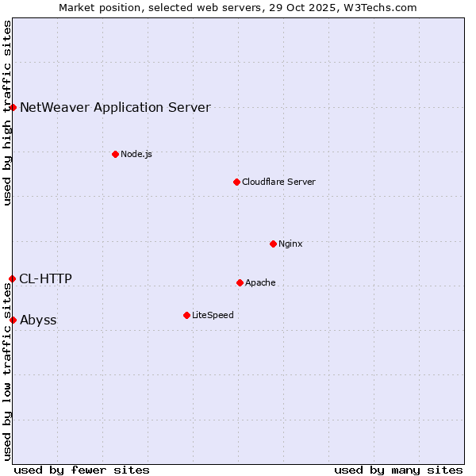Select the Abyss text label
Viewport: 476px width, 476px height.
click(38, 321)
